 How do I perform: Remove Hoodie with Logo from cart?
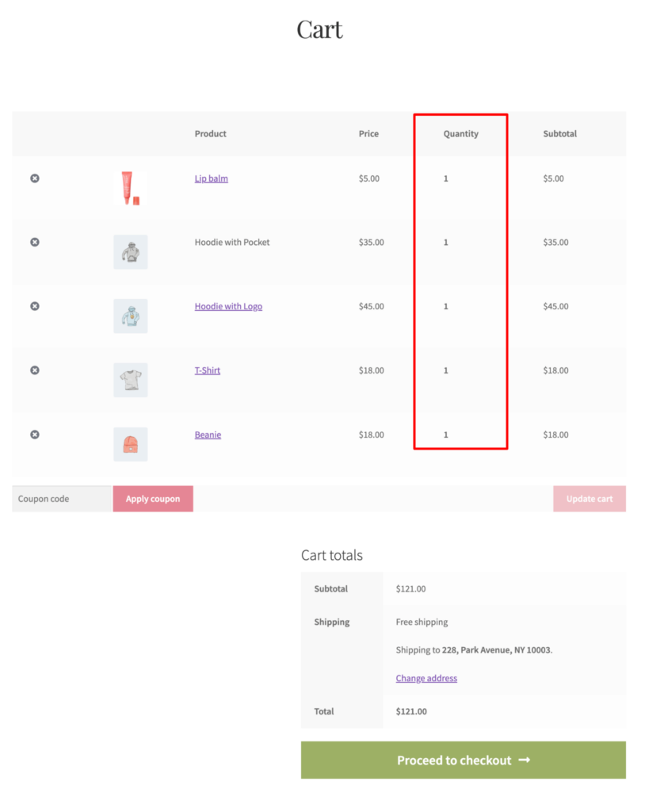click(34, 306)
